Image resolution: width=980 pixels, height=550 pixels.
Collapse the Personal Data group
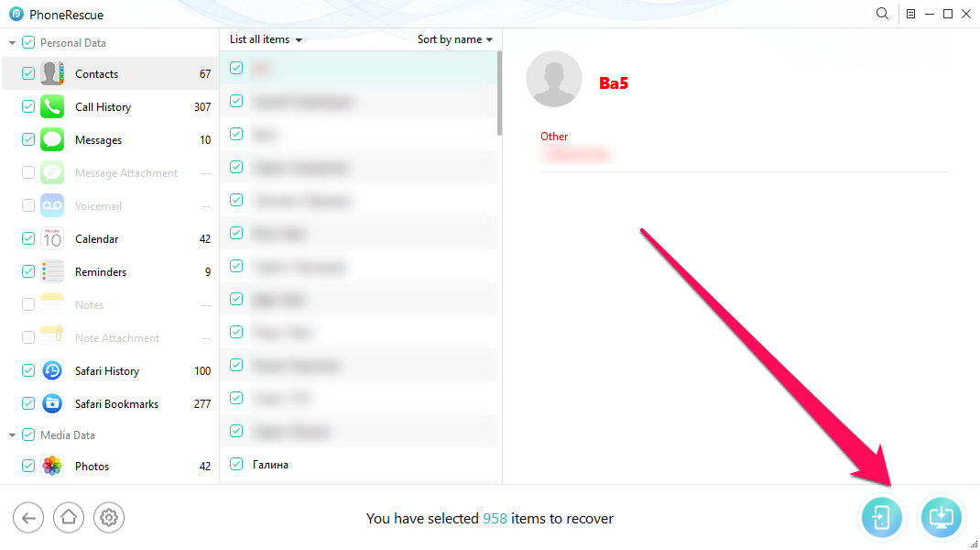click(x=12, y=43)
